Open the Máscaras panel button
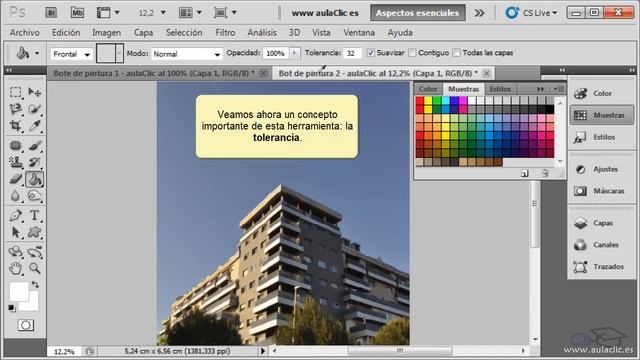Screen dimensions: 640x360 tap(601, 191)
